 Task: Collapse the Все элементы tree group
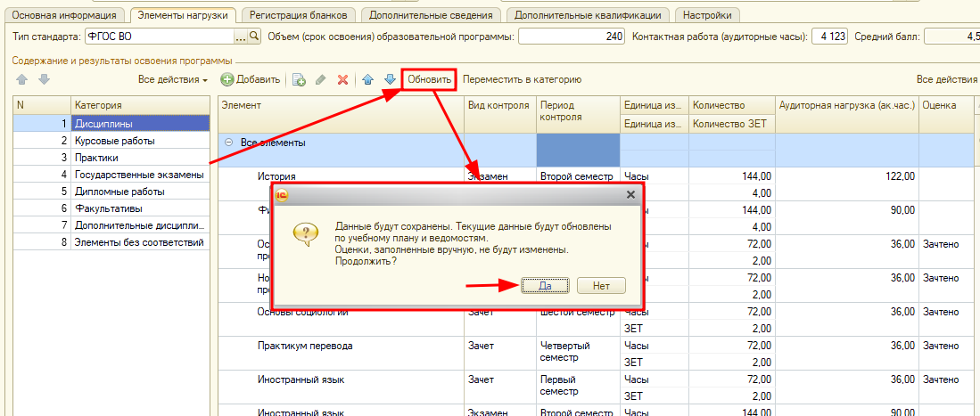(x=229, y=143)
